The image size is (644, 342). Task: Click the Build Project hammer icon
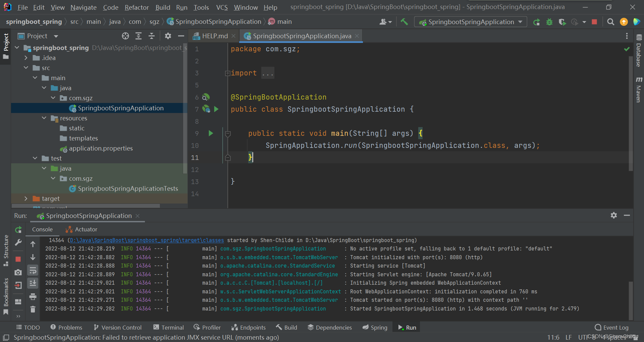[404, 22]
